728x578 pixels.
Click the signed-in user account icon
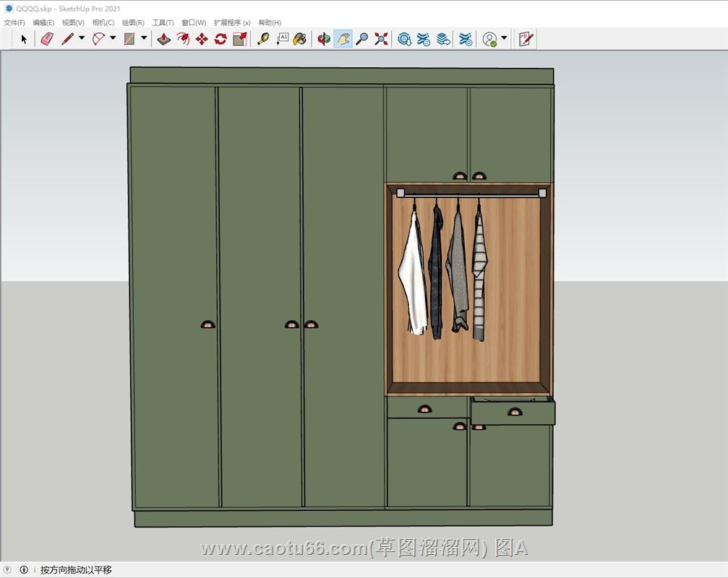(x=489, y=39)
